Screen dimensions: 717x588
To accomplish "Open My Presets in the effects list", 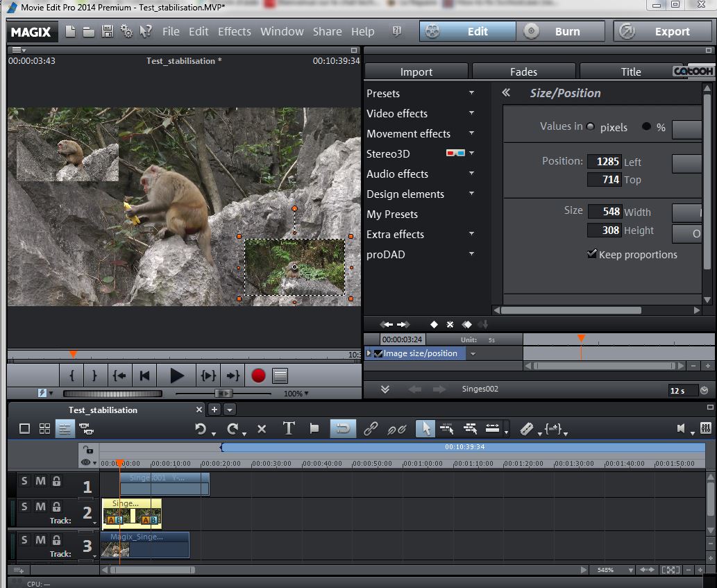I will click(392, 214).
